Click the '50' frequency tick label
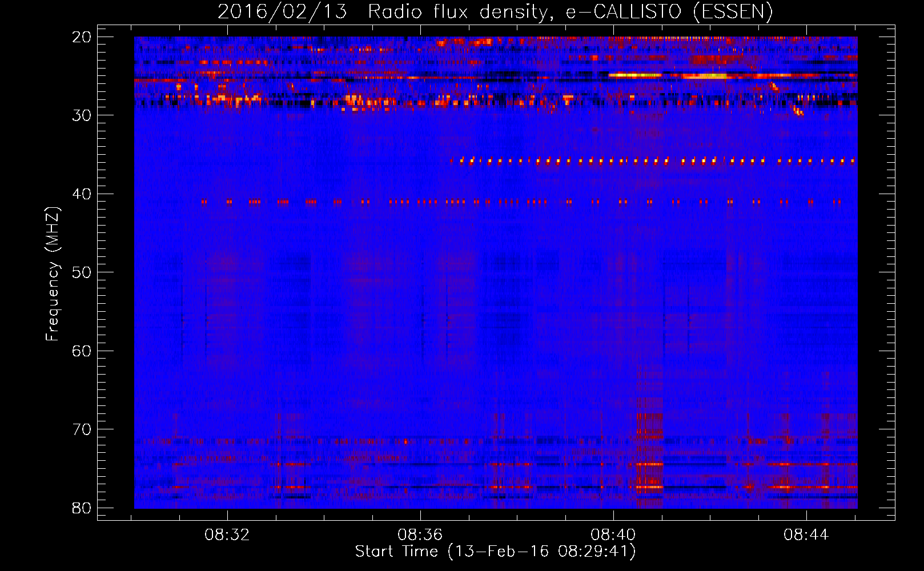The height and width of the screenshot is (571, 924). (x=82, y=272)
